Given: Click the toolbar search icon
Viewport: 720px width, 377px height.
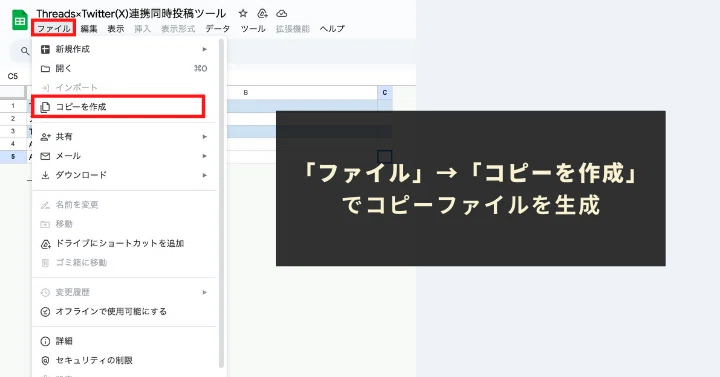Looking at the screenshot, I should point(25,51).
